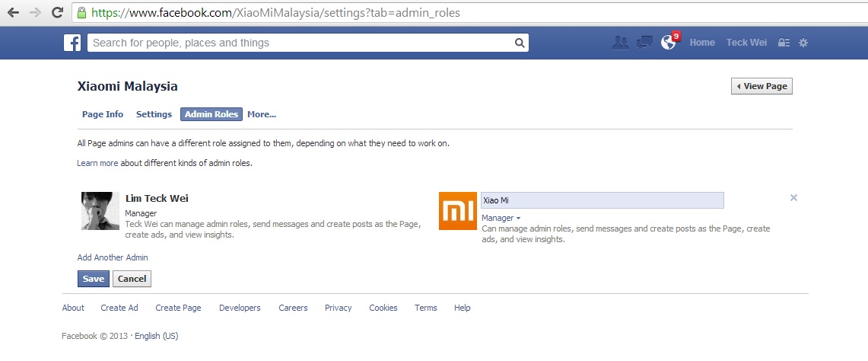Open the privacy shortcuts lock icon
This screenshot has width=868, height=361.
(x=784, y=43)
